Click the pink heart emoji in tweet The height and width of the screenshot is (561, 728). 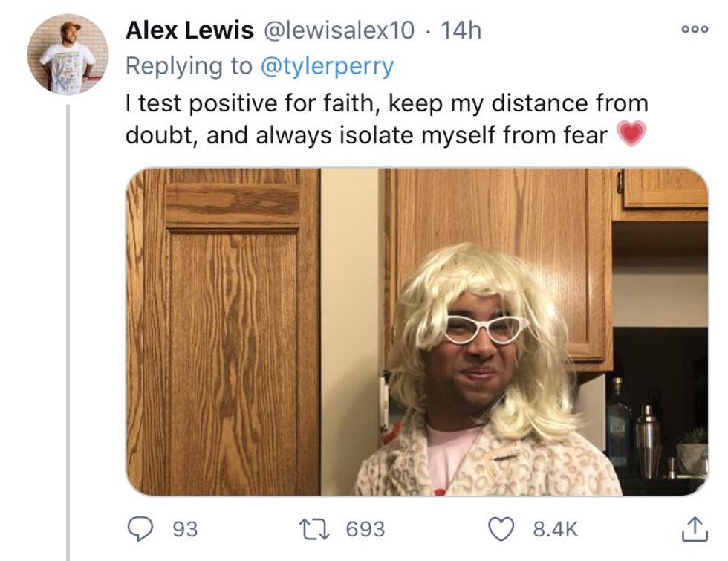[631, 134]
